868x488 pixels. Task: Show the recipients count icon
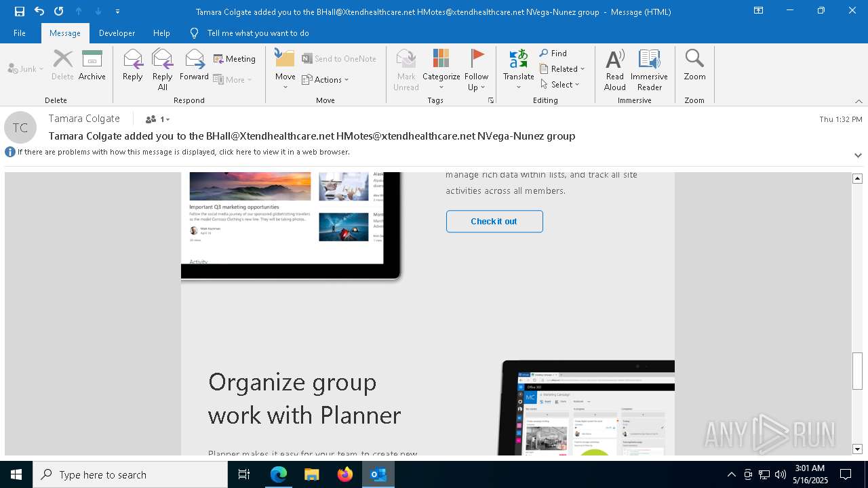coord(157,119)
